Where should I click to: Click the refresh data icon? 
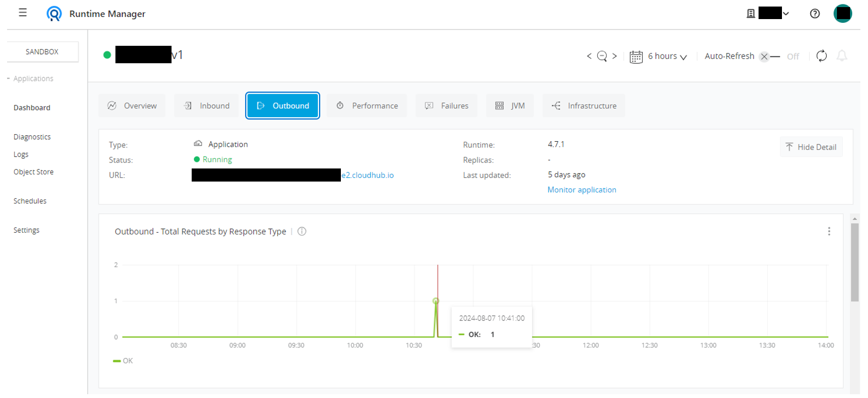pyautogui.click(x=821, y=56)
